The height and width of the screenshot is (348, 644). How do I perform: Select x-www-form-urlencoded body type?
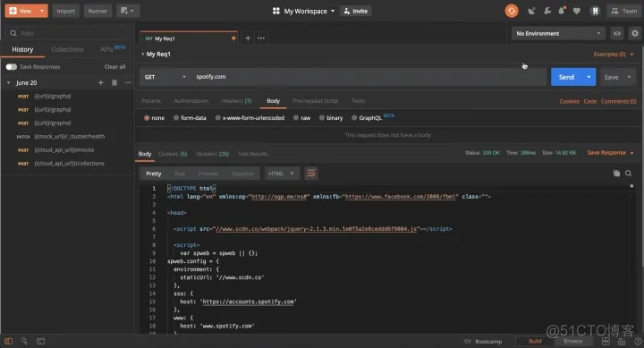pyautogui.click(x=217, y=118)
